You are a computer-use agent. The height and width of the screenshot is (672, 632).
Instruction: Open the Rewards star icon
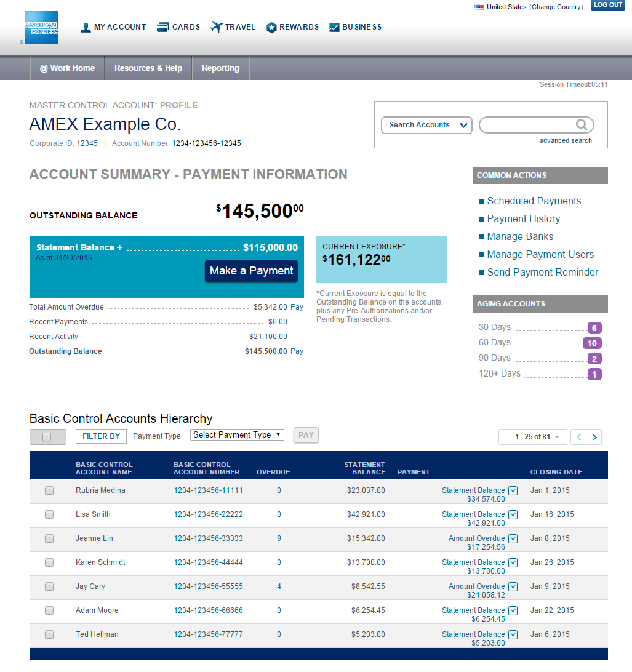tap(271, 28)
